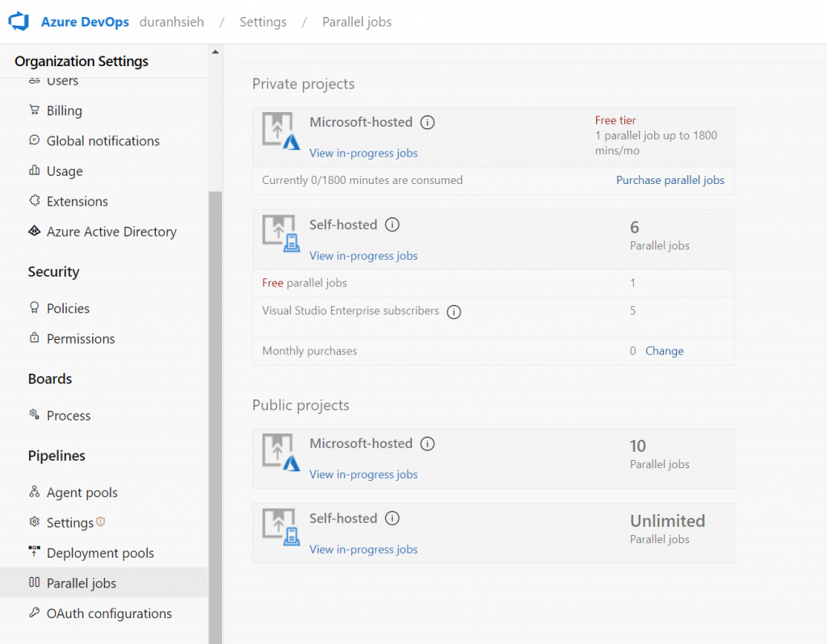
Task: Click the Agent pools icon in sidebar
Action: coord(34,492)
